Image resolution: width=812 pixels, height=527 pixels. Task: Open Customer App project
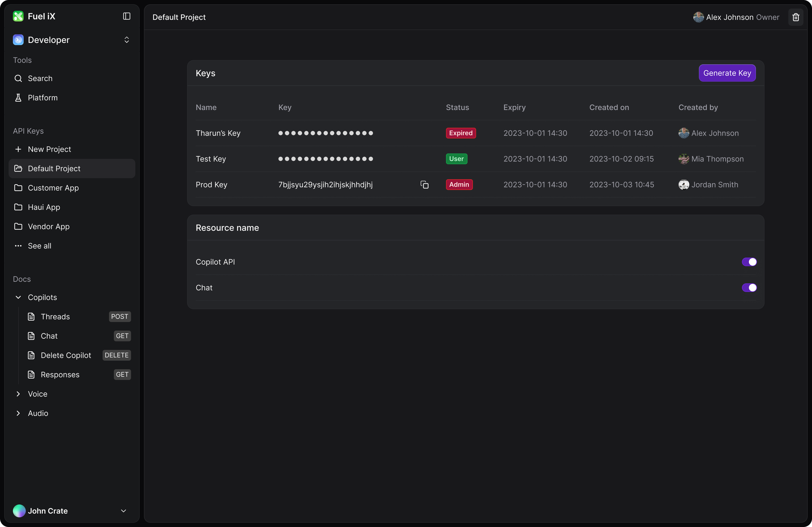tap(72, 188)
